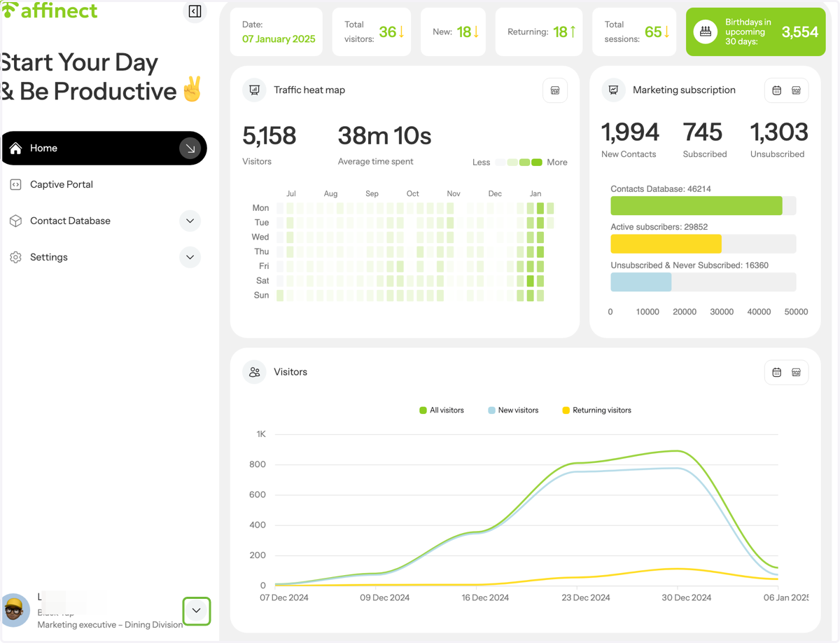
Task: Click the 30 Dec 2024 axis label
Action: coord(687,597)
